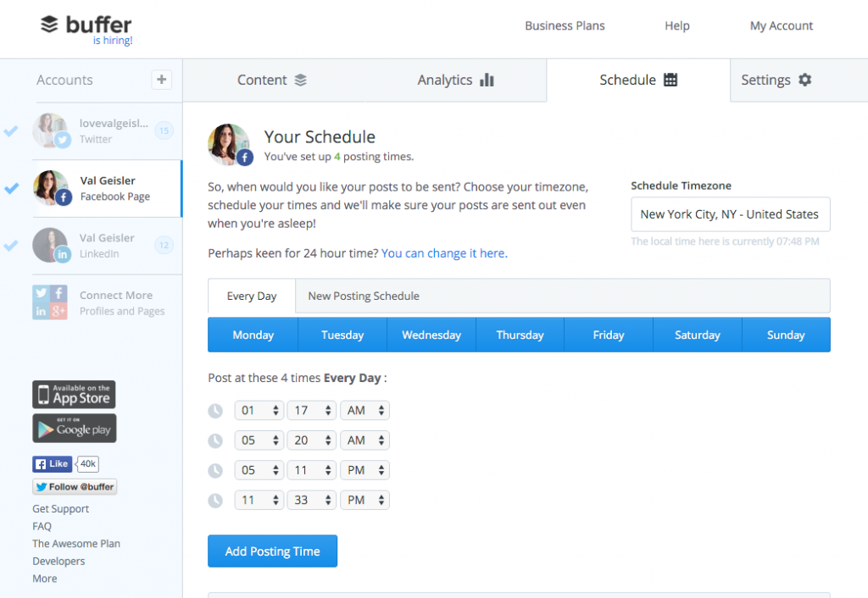The image size is (868, 598).
Task: Open the hour dropdown in the 05:11 row
Action: click(259, 470)
